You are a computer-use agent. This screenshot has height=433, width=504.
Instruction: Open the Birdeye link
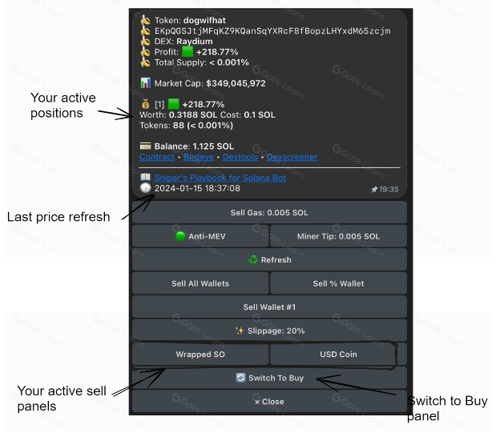coord(199,157)
